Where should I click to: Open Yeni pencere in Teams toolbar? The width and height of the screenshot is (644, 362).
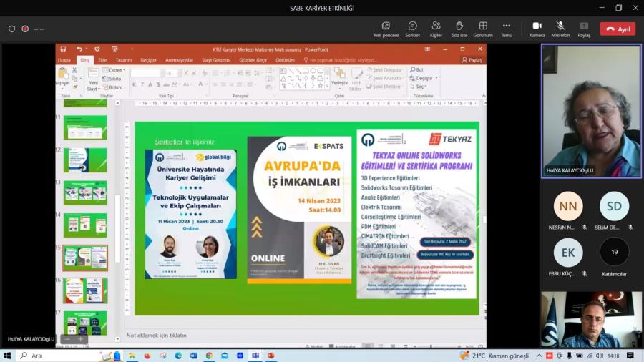[x=386, y=29]
